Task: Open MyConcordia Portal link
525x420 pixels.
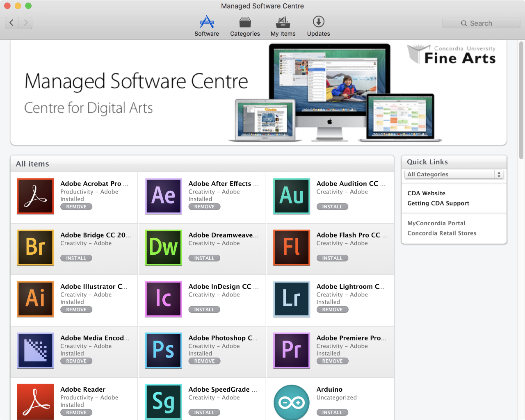Action: tap(436, 223)
